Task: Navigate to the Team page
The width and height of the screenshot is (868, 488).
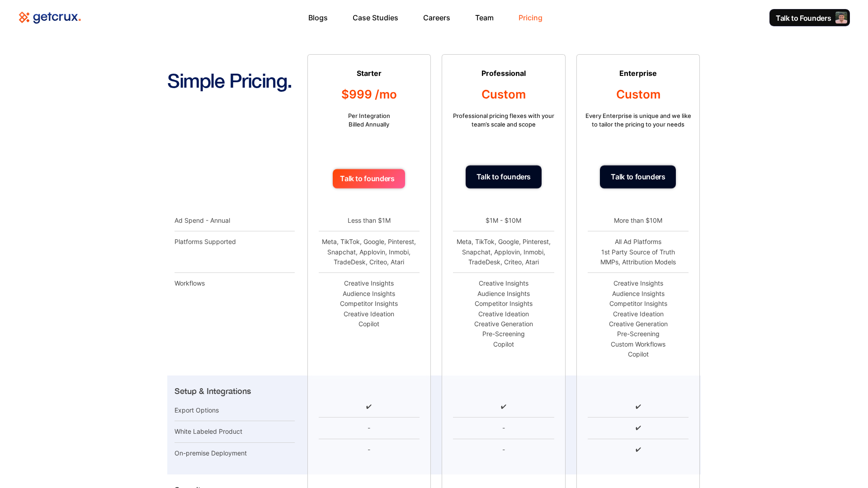Action: (x=484, y=18)
